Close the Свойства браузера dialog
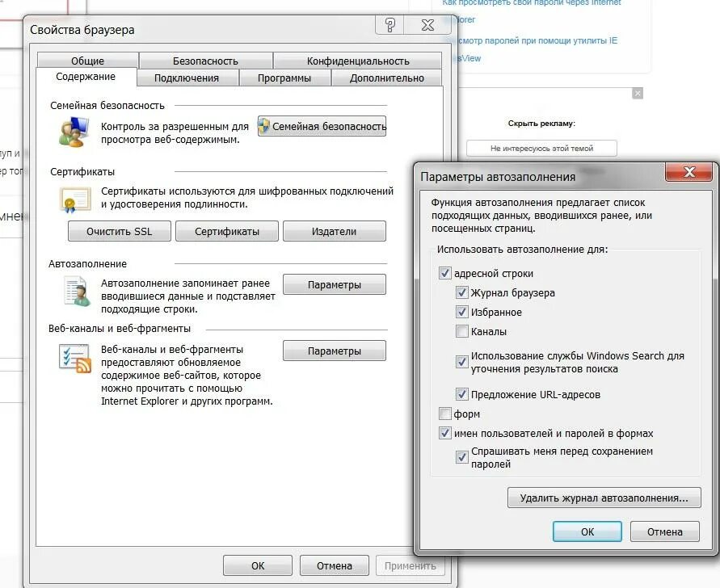This screenshot has height=588, width=720. [428, 25]
